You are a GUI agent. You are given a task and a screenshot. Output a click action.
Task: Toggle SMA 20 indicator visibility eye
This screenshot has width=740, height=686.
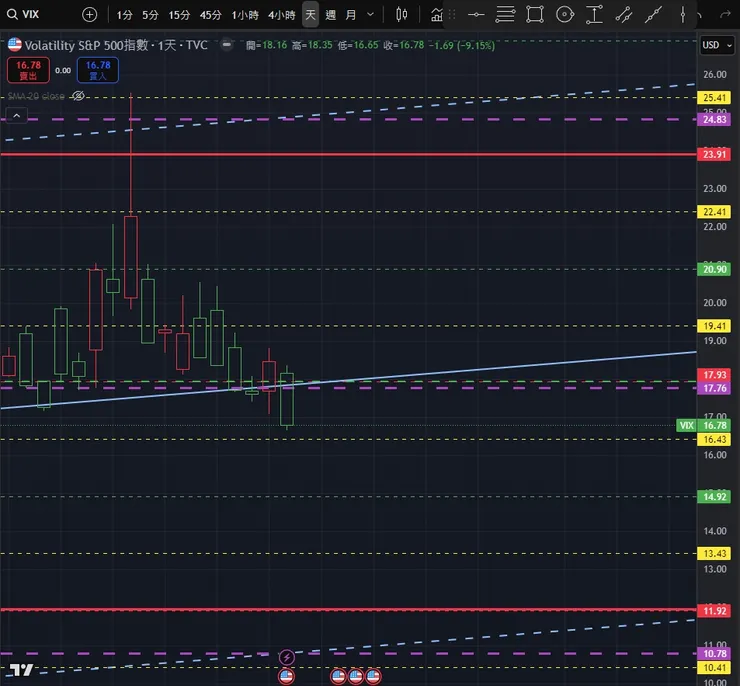79,95
